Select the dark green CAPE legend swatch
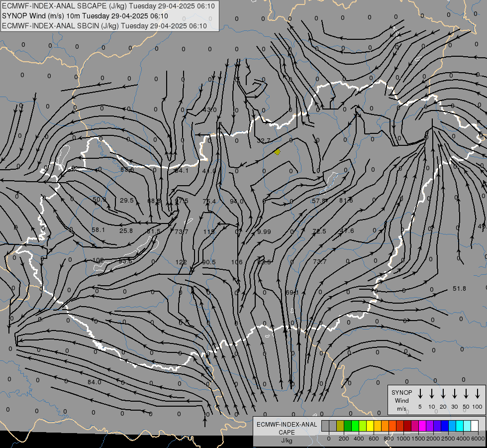This screenshot has width=487, height=448. (348, 426)
